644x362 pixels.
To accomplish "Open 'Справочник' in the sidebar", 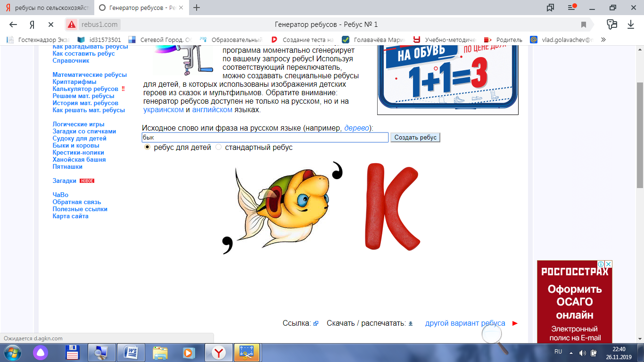I will point(71,61).
